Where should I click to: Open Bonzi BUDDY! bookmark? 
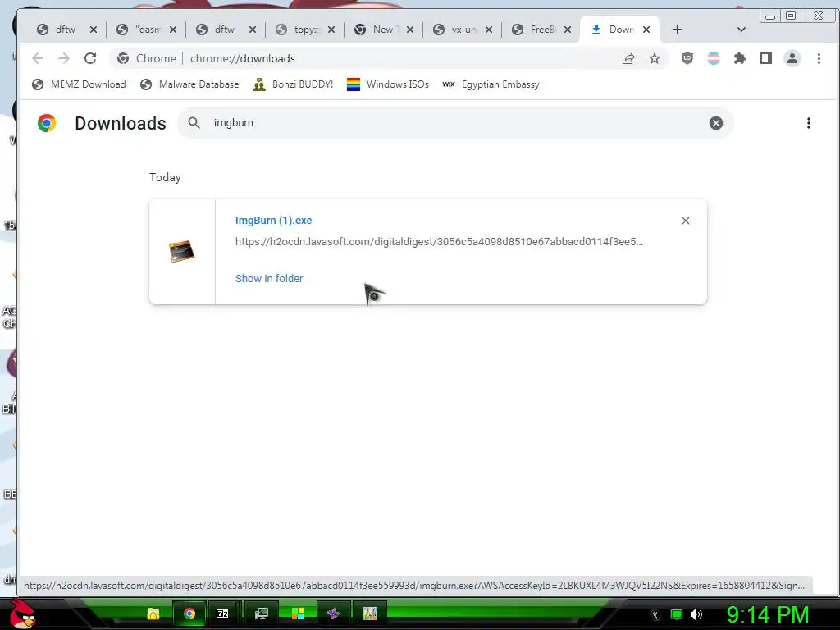[293, 84]
